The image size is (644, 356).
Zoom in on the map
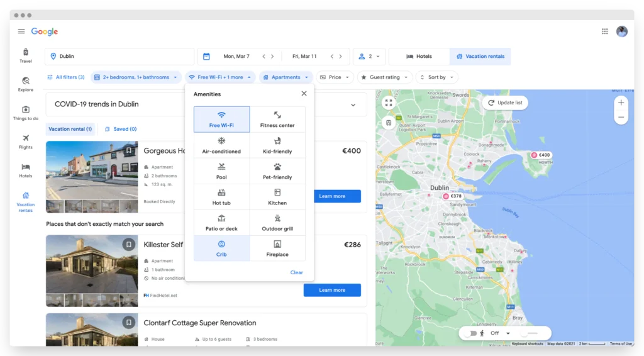621,103
